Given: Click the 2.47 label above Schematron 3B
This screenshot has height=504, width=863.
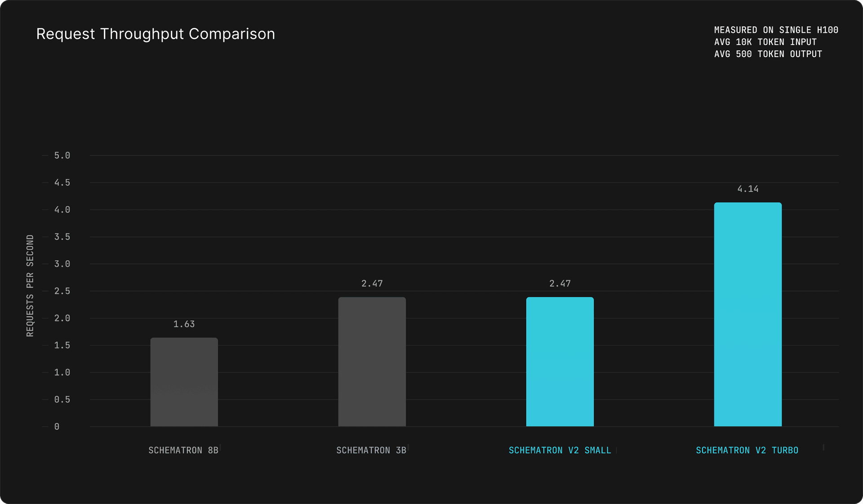Looking at the screenshot, I should click(372, 283).
